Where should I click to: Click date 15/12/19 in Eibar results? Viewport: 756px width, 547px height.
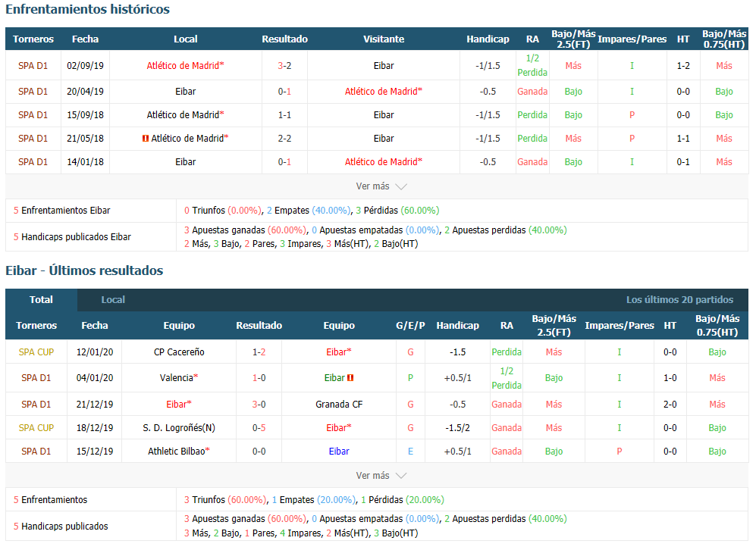click(x=95, y=452)
